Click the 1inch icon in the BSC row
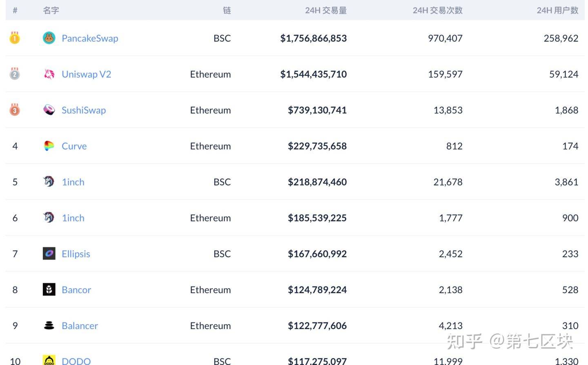Image resolution: width=588 pixels, height=365 pixels. click(49, 181)
